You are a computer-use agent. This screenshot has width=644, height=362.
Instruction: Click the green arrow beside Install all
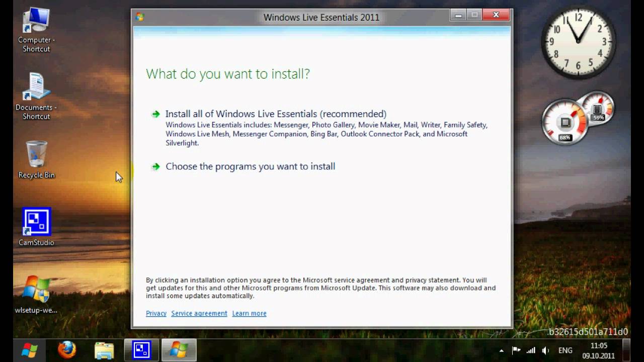[x=155, y=114]
